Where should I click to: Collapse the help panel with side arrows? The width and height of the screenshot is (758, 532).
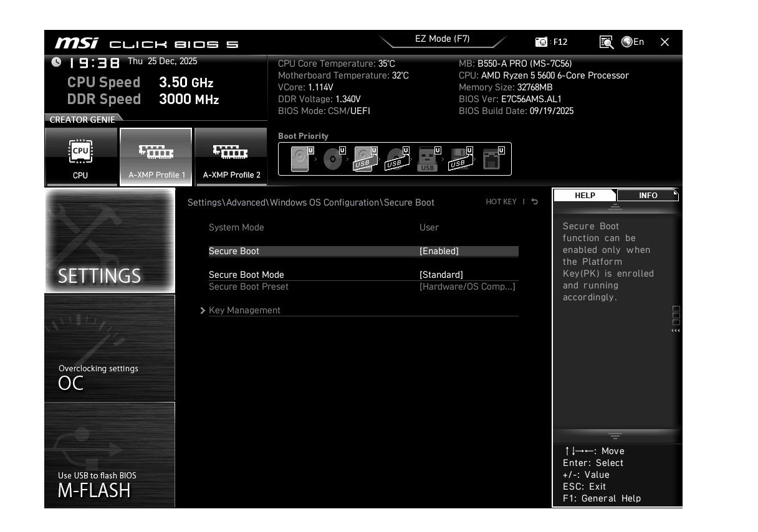676,331
